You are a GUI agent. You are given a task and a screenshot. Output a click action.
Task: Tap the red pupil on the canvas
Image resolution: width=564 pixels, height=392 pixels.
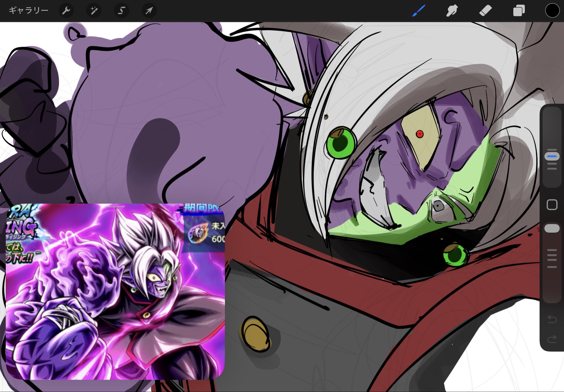pos(419,134)
